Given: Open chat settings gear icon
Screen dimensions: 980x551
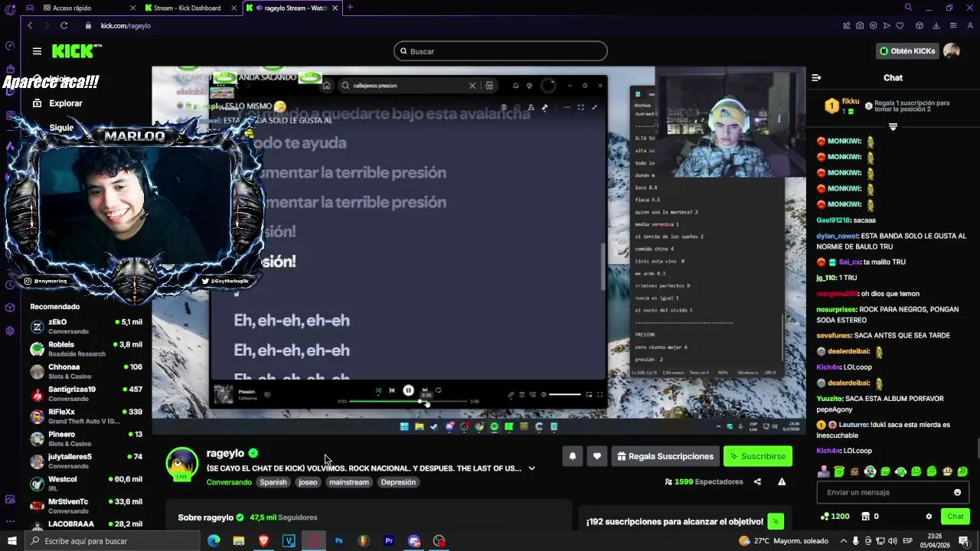Looking at the screenshot, I should pos(929,517).
